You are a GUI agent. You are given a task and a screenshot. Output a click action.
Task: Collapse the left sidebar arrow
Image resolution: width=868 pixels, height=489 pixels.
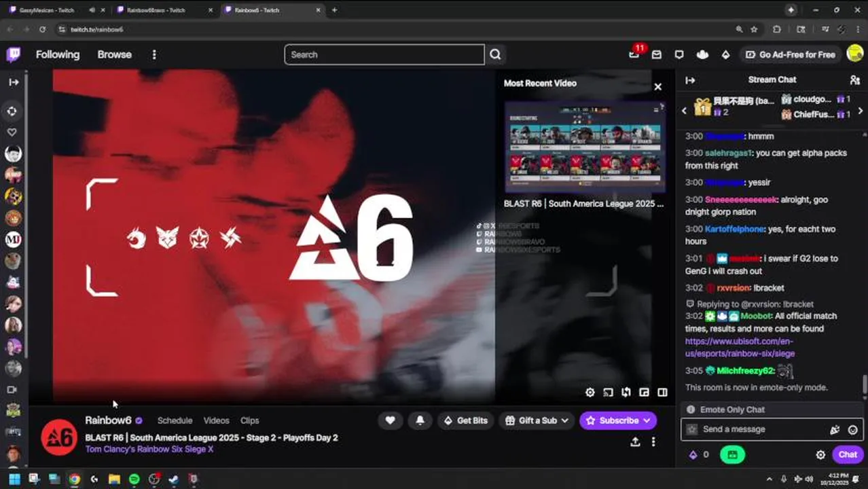[x=14, y=82]
